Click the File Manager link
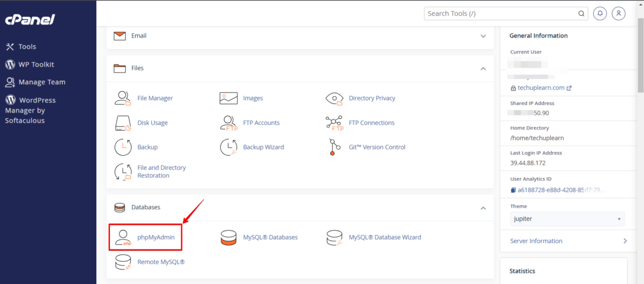Screen dimensions: 644x284 [155, 98]
